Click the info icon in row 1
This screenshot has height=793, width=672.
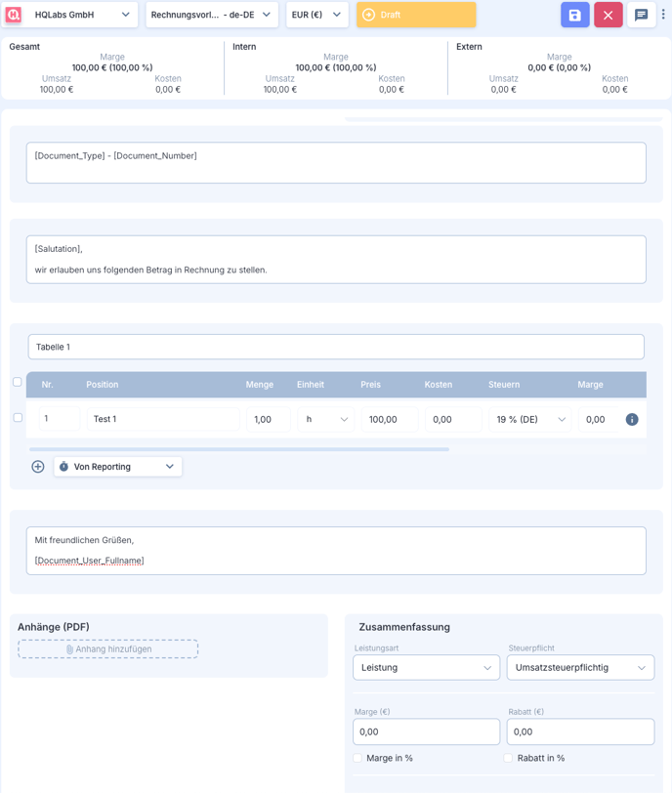click(632, 419)
